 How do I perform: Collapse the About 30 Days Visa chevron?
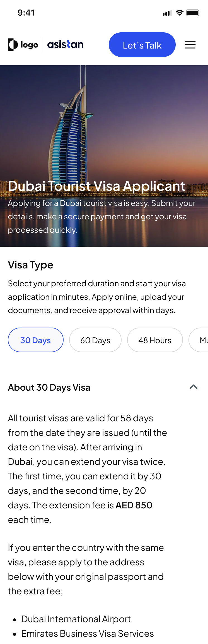coord(194,387)
